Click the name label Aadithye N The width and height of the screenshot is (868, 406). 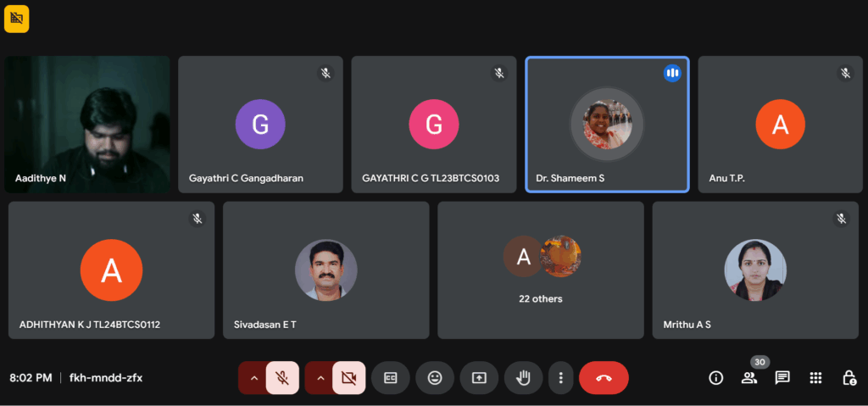click(x=41, y=179)
